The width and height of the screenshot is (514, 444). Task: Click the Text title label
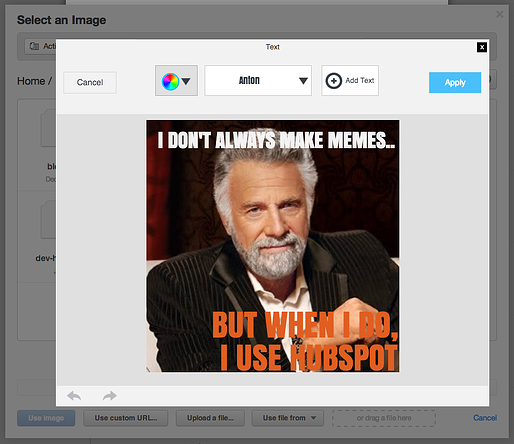273,47
